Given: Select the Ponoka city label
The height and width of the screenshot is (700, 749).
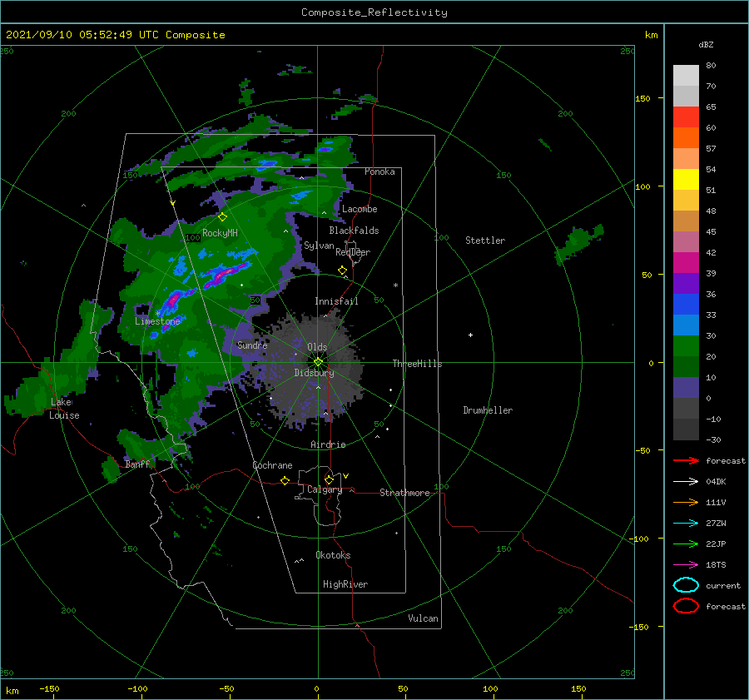Looking at the screenshot, I should coord(379,171).
